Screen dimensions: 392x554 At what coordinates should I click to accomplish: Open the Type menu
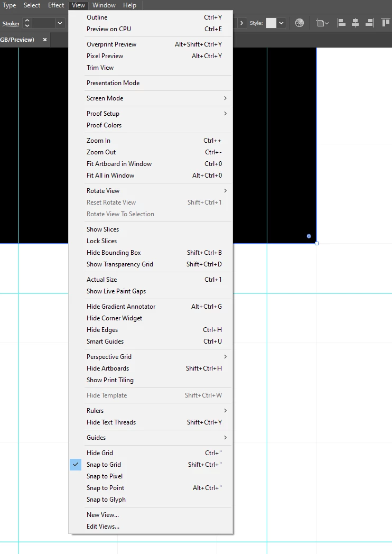pyautogui.click(x=9, y=5)
